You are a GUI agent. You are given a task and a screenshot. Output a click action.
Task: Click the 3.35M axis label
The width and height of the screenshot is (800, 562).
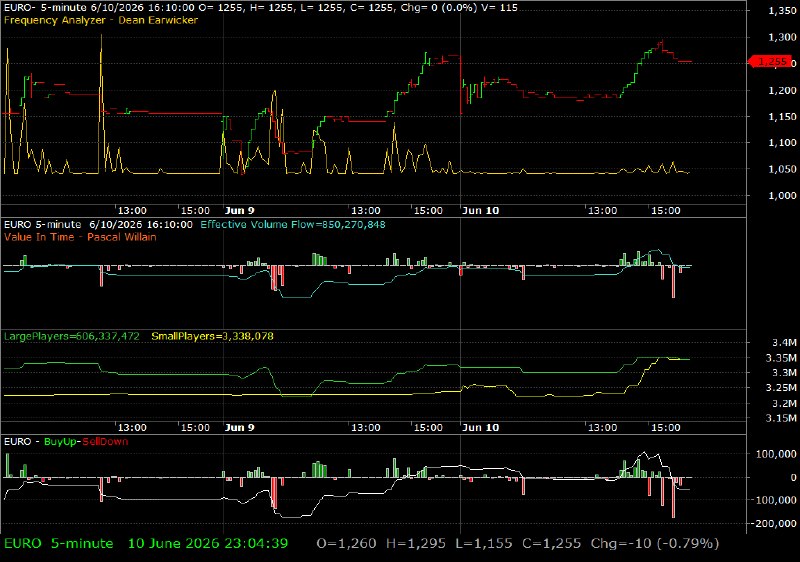coord(781,358)
